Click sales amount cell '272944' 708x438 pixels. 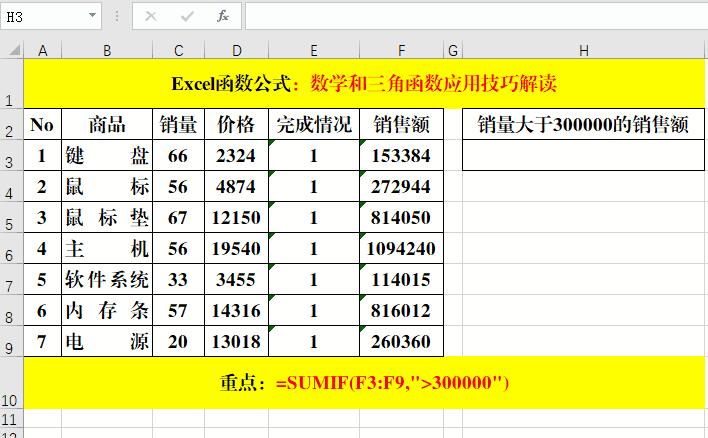point(401,186)
